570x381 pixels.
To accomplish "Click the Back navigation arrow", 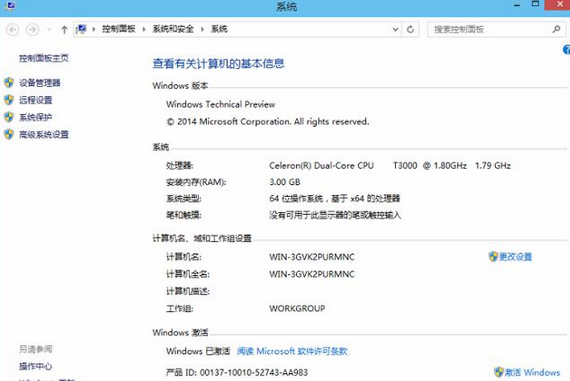I will (x=13, y=29).
